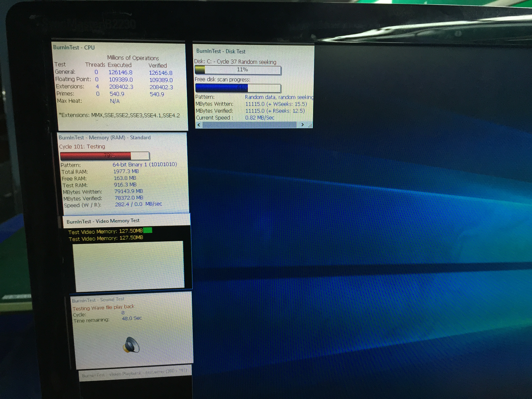The height and width of the screenshot is (399, 532).
Task: Select the "BurnInTest - Memory (RAM) - Standard" title
Action: 105,138
